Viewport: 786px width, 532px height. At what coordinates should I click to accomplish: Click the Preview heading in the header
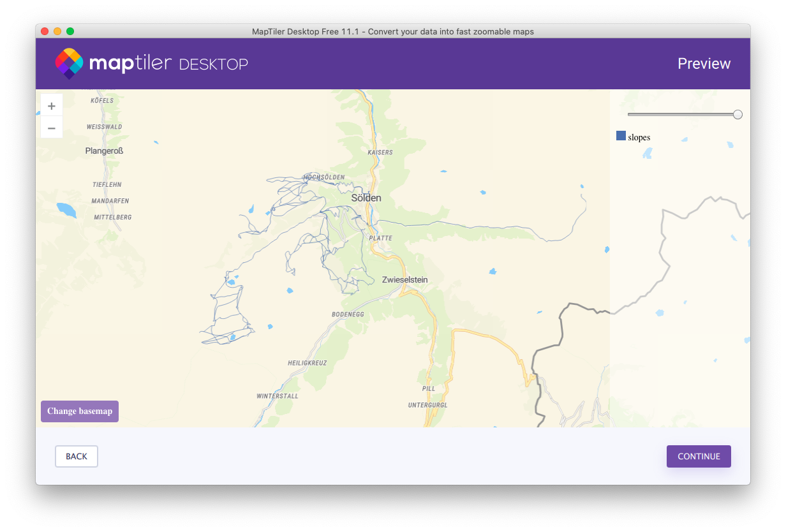coord(704,64)
